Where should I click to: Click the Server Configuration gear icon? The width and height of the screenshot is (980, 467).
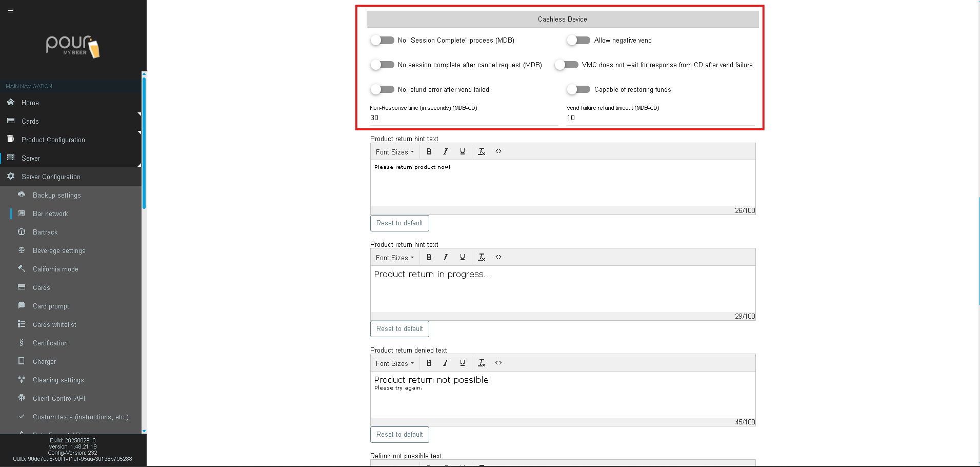click(x=11, y=177)
